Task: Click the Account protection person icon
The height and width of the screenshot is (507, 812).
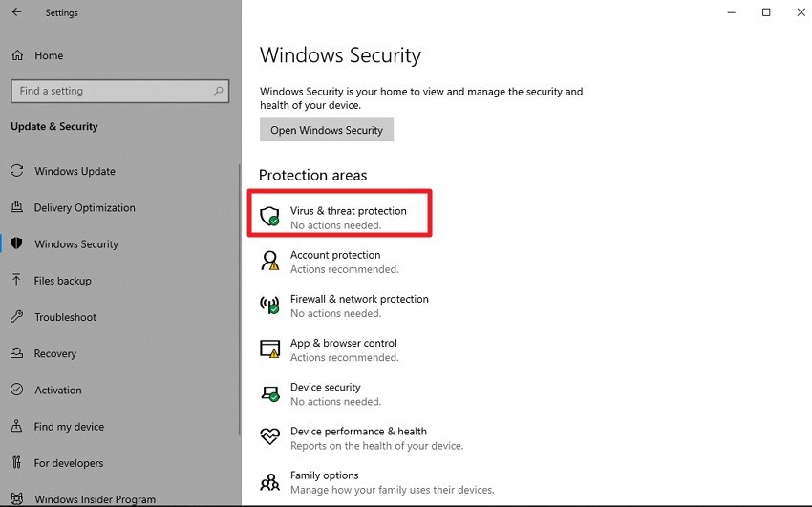Action: (x=269, y=261)
